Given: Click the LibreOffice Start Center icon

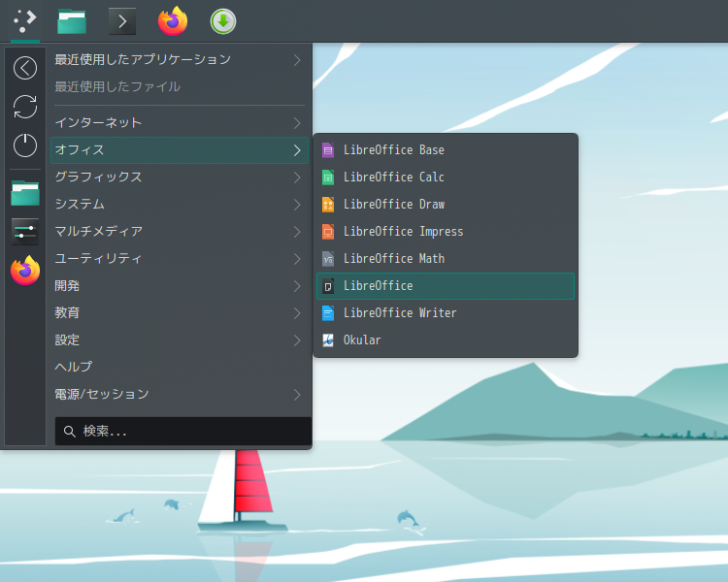Looking at the screenshot, I should (328, 286).
